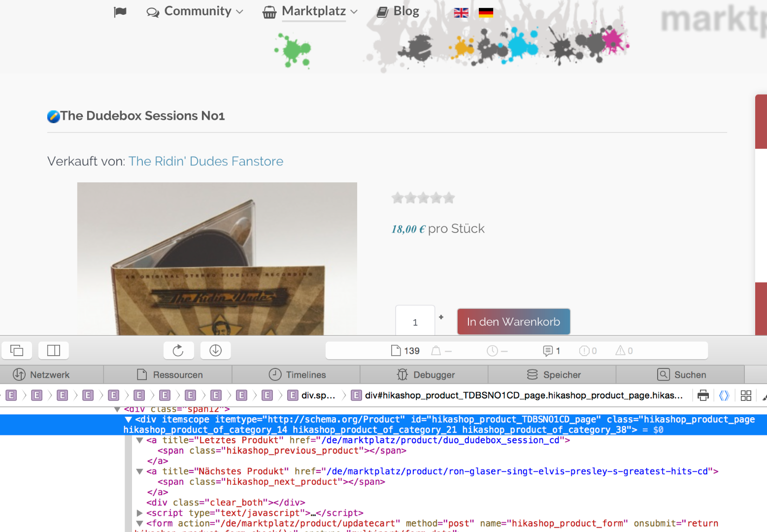Click the download web archive icon
Viewport: 767px width, 532px height.
(216, 350)
